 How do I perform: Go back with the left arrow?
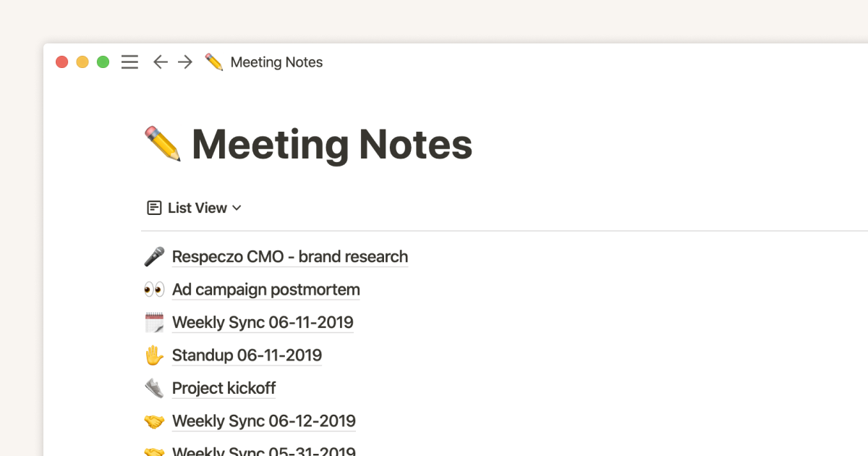click(x=161, y=62)
